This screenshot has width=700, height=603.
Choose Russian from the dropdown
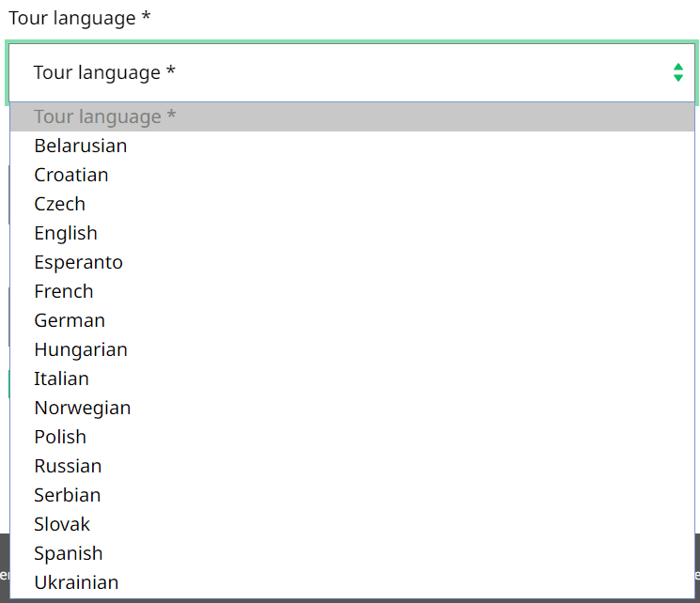point(68,466)
